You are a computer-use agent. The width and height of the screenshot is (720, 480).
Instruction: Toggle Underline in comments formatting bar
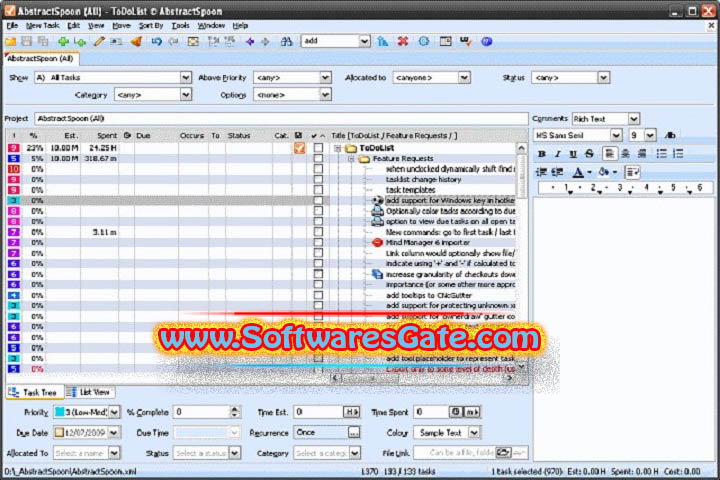[x=573, y=154]
